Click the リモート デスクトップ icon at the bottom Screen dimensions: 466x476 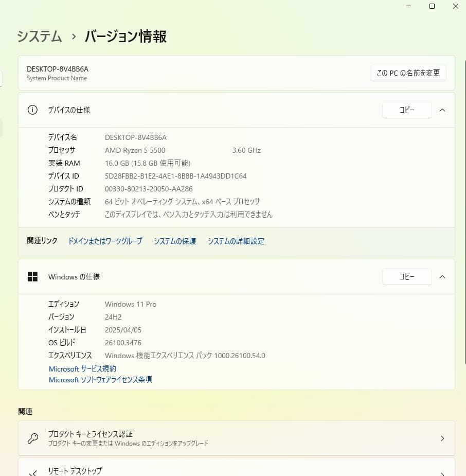[x=32, y=471]
